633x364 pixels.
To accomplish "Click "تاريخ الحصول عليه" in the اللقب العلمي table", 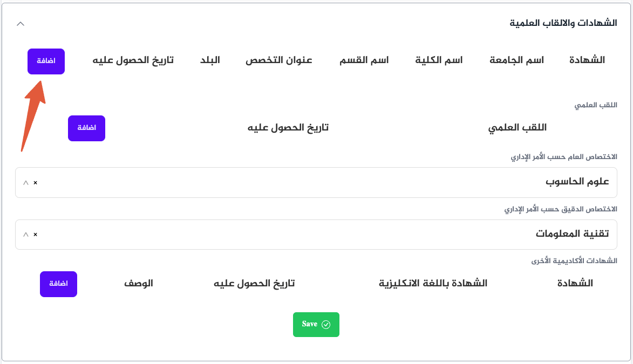I will point(288,128).
